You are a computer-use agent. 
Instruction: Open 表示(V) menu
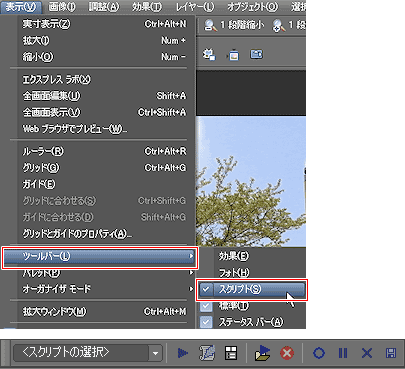tap(21, 7)
